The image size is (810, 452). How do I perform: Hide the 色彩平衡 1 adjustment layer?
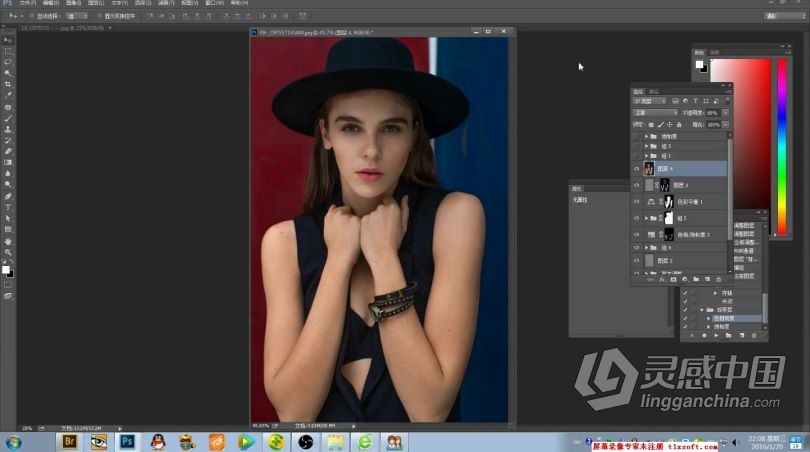[636, 201]
